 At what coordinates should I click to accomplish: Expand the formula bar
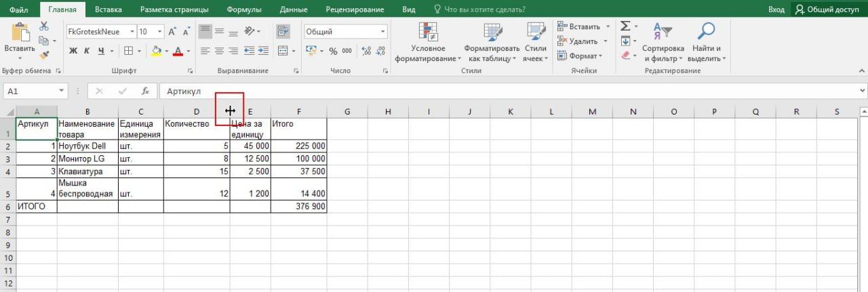[x=863, y=91]
